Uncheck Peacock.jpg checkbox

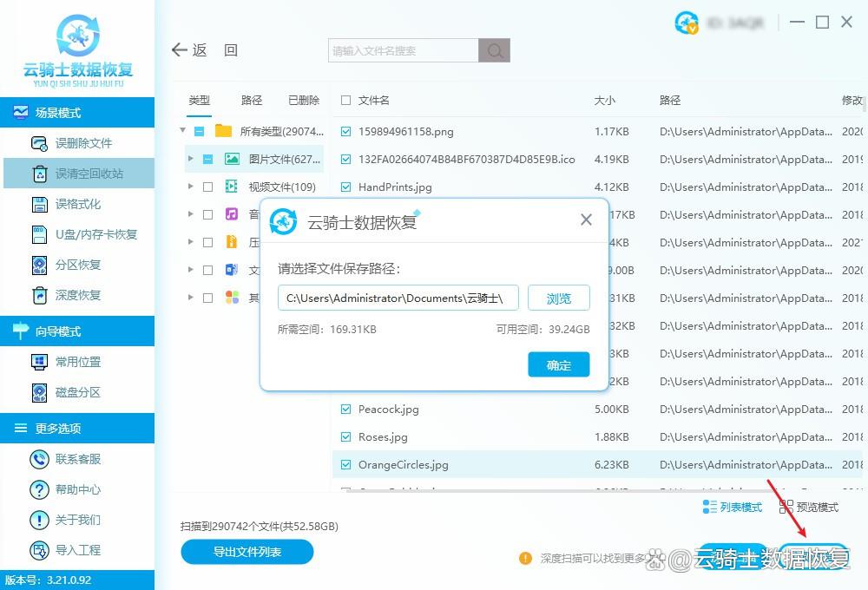(x=346, y=409)
